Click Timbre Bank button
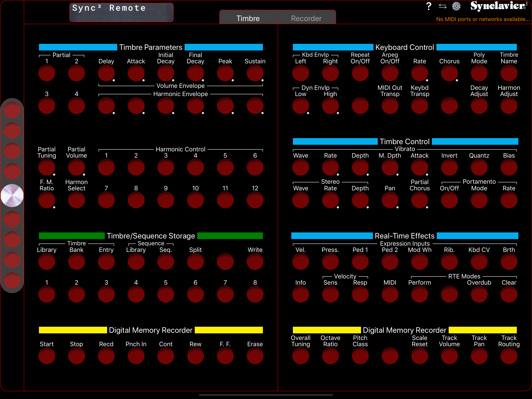Viewport: 532px width, 399px height. click(x=77, y=262)
